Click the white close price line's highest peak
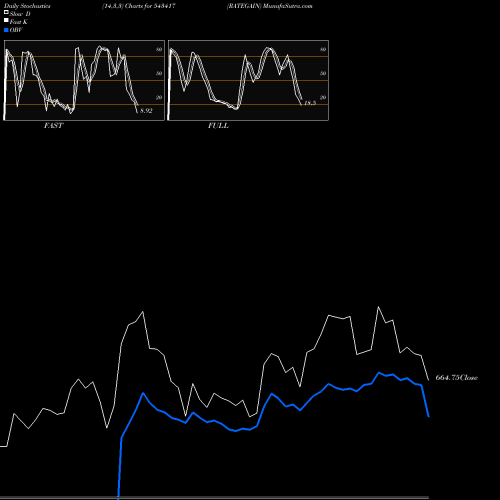 378,307
